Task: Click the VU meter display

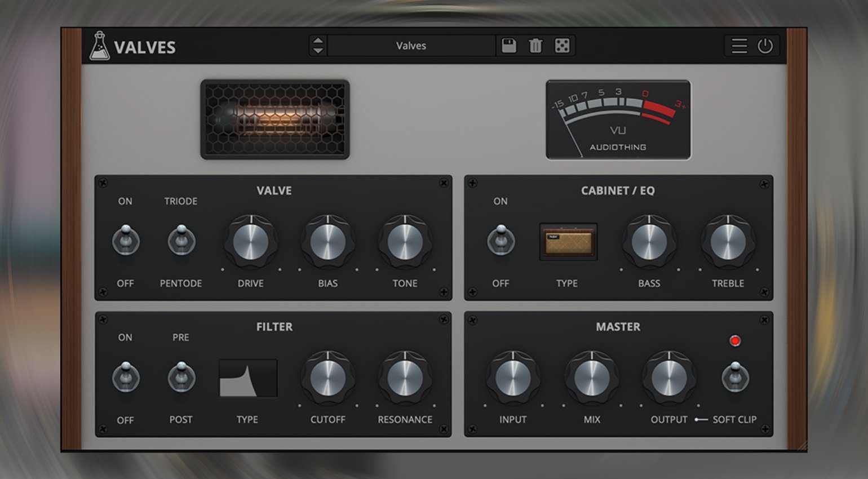Action: coord(618,119)
